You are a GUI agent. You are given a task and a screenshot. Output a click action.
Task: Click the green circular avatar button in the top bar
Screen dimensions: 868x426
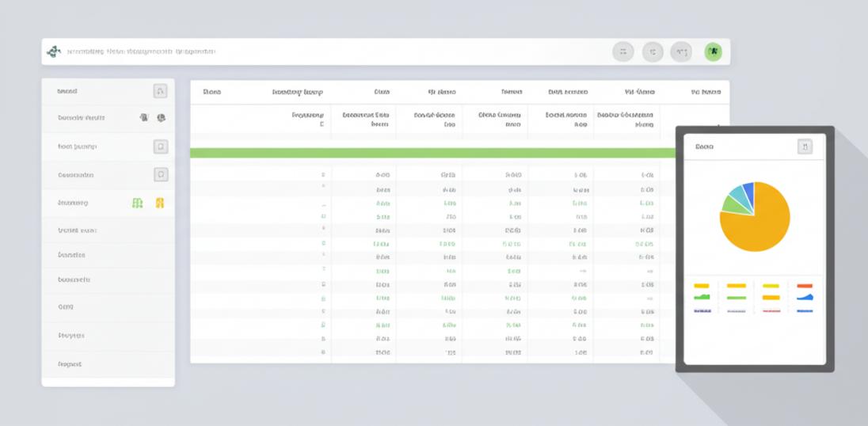pos(713,52)
